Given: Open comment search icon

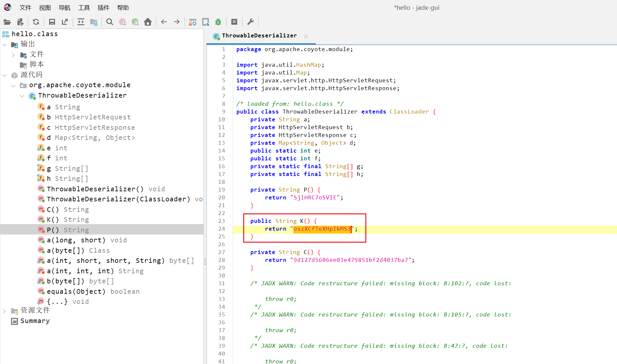Looking at the screenshot, I should point(135,22).
